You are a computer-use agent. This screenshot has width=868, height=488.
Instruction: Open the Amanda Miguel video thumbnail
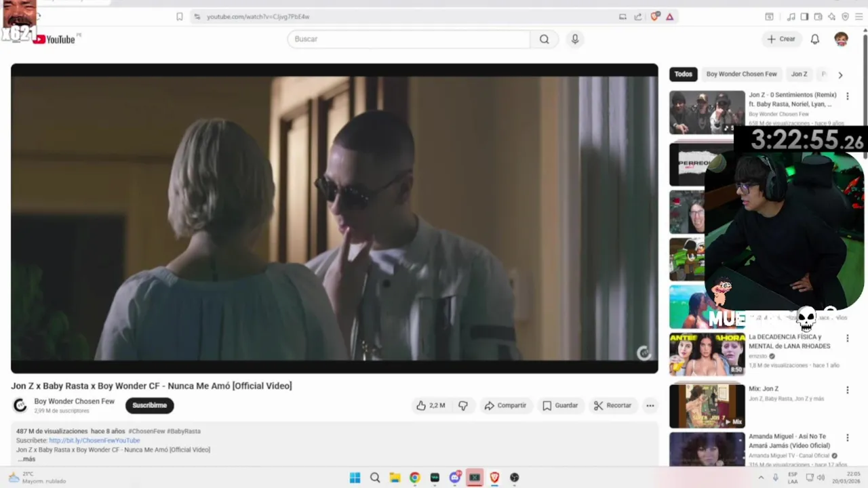[707, 449]
